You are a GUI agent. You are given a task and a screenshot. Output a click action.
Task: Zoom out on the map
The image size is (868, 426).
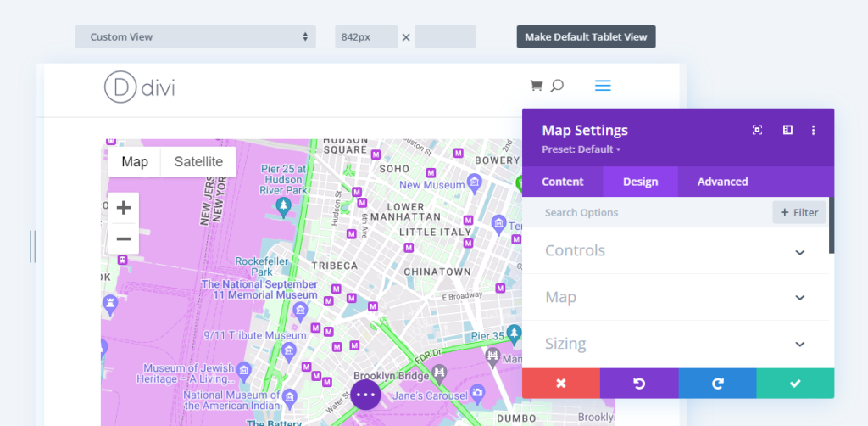pyautogui.click(x=124, y=238)
